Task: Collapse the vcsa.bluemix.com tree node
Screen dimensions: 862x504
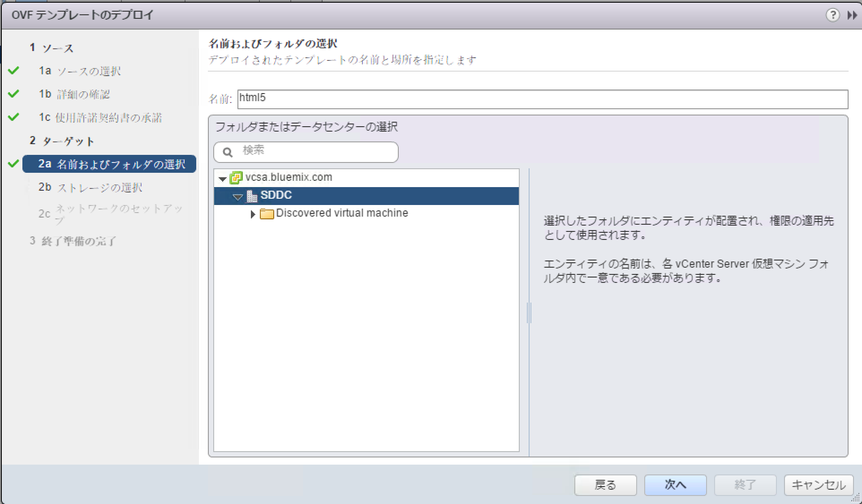Action: [x=222, y=178]
